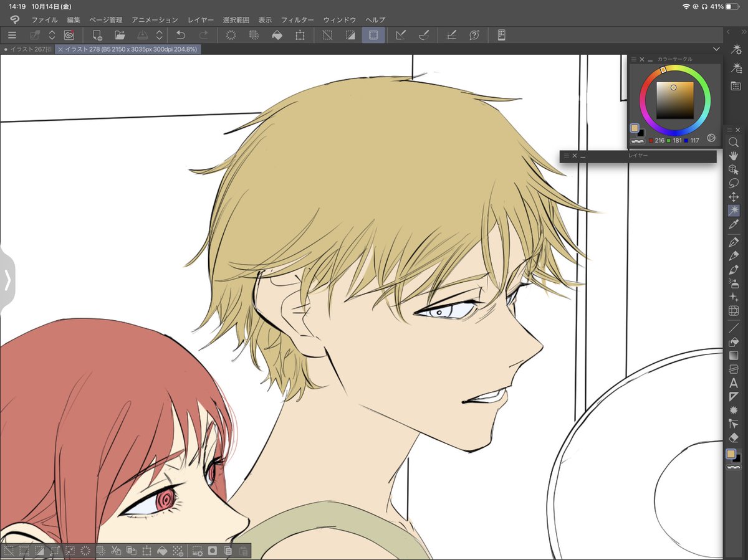Open the hamburger menu in the command bar
The image size is (748, 560).
tap(12, 36)
